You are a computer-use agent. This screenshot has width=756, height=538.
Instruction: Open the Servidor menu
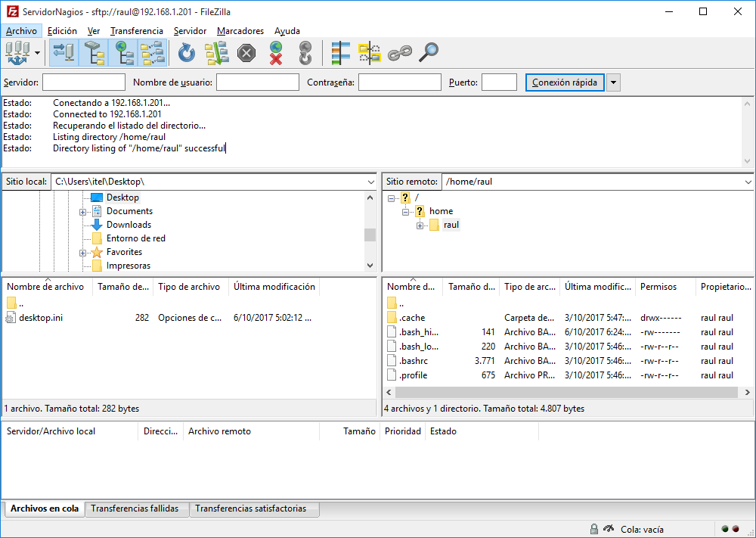pos(190,31)
